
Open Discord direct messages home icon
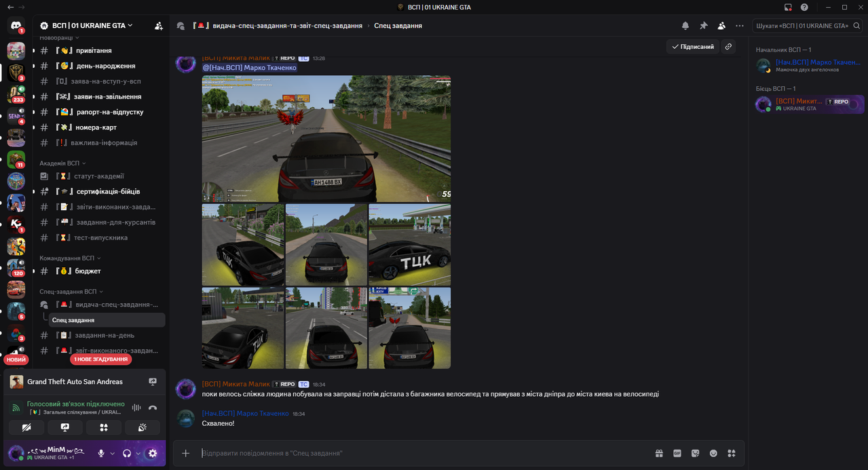pyautogui.click(x=16, y=26)
